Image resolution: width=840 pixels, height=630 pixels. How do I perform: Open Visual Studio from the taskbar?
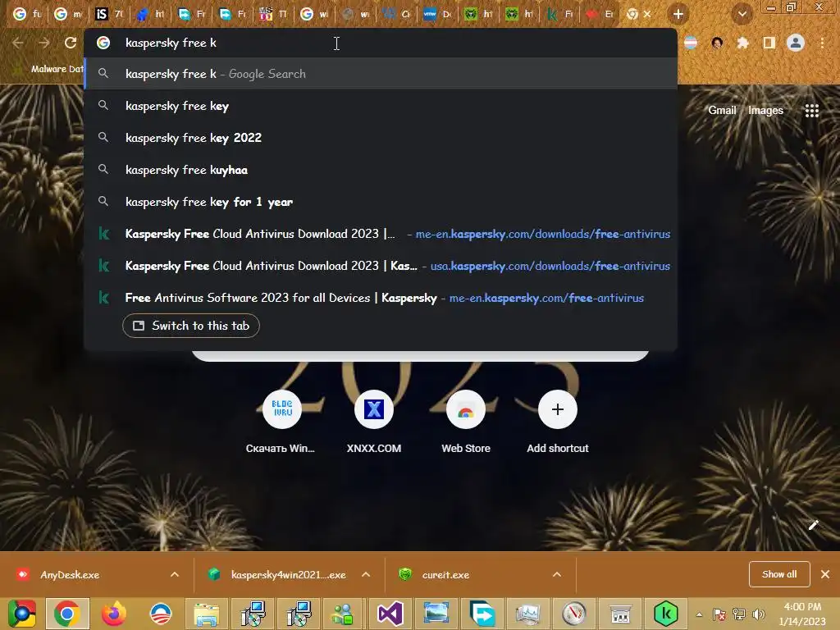point(390,614)
